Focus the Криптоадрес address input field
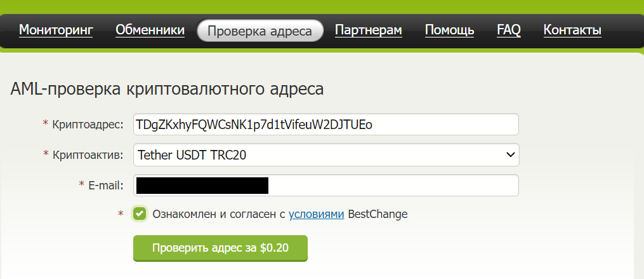The width and height of the screenshot is (644, 279). pyautogui.click(x=326, y=125)
